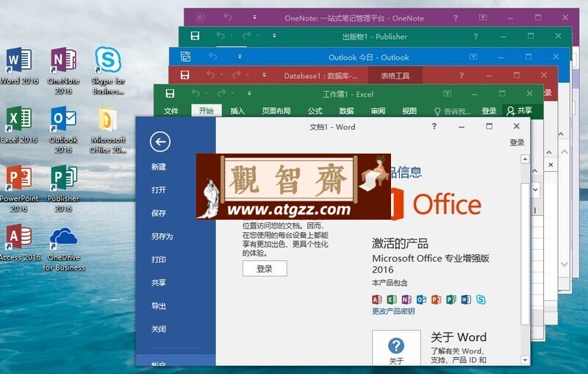Click the Change Product Key (更改产品密钥) link
Screen dimensions: 588x374
coord(393,311)
